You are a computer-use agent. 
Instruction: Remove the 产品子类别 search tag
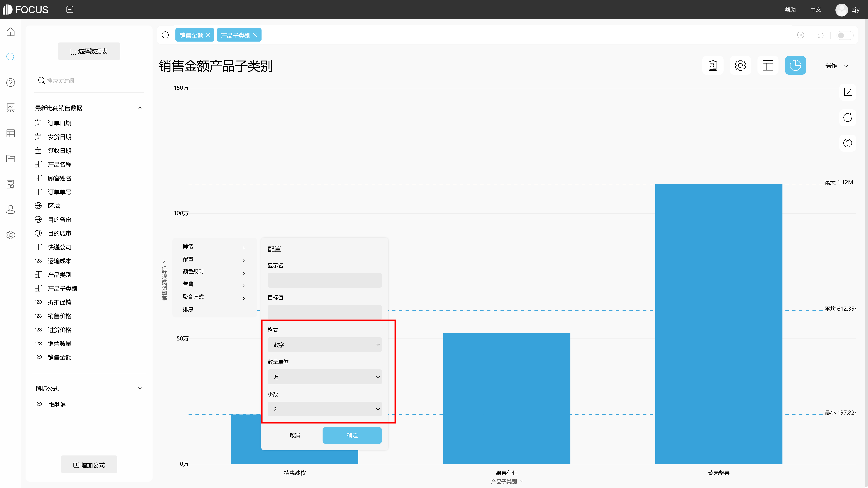click(x=255, y=35)
